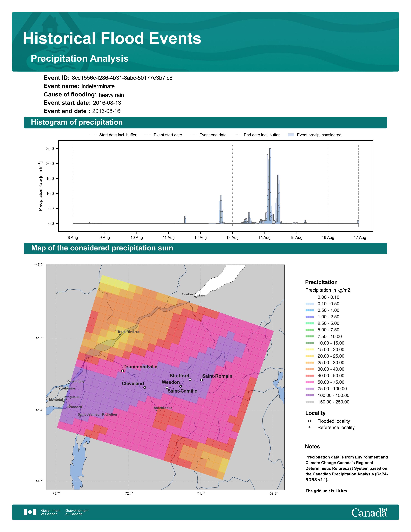Click the tallest histogram bar near 14 Aug
This screenshot has height=532, width=411.
point(270,186)
